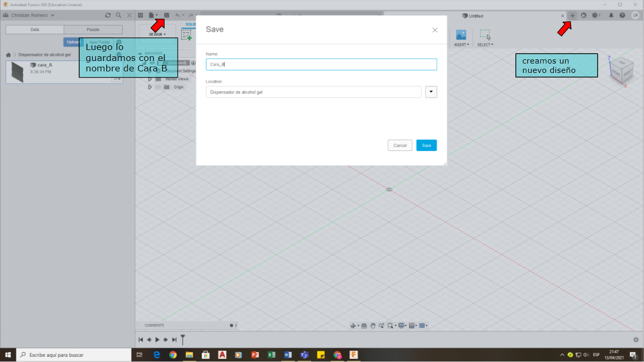Open Excel from the taskbar

click(271, 355)
